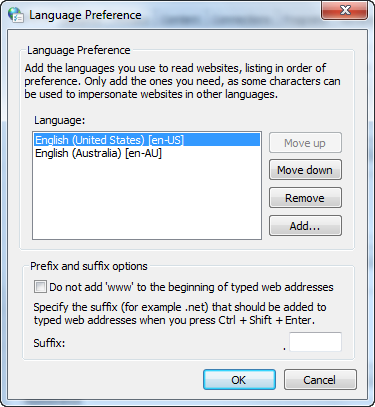
Task: Move the selected language down
Action: [305, 170]
